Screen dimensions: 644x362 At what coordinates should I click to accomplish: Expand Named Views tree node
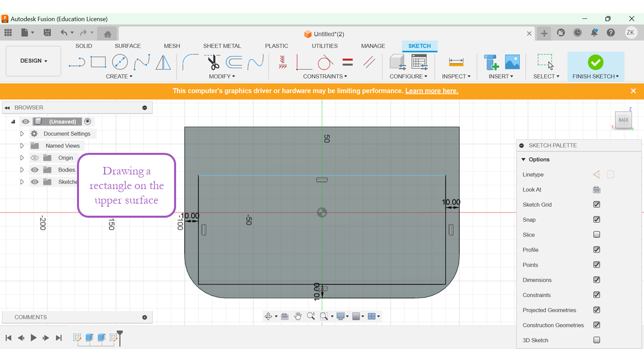tap(22, 146)
